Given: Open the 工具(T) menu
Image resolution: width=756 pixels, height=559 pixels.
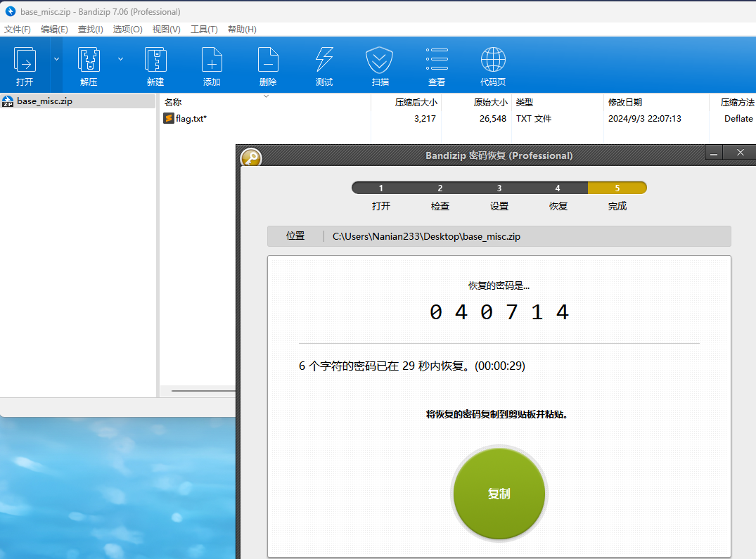Looking at the screenshot, I should click(205, 30).
